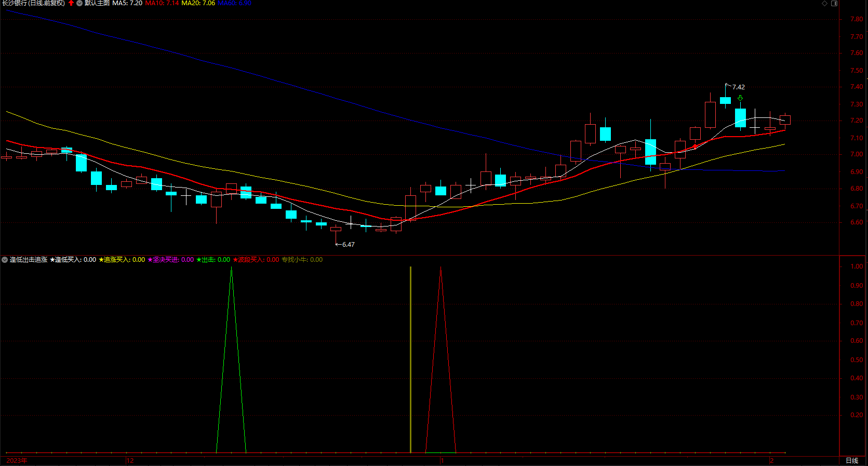Click the 7.42 high price label
The width and height of the screenshot is (868, 466).
coord(738,87)
